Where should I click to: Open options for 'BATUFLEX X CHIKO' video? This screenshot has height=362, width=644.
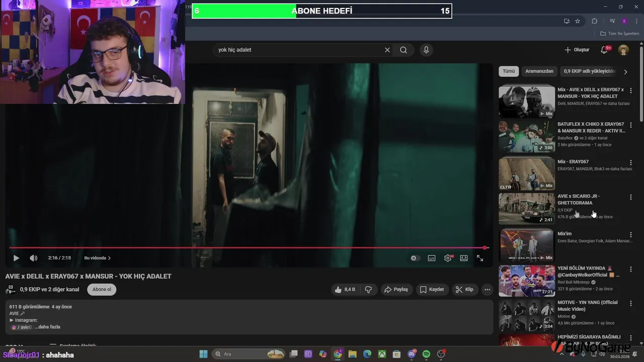click(631, 125)
